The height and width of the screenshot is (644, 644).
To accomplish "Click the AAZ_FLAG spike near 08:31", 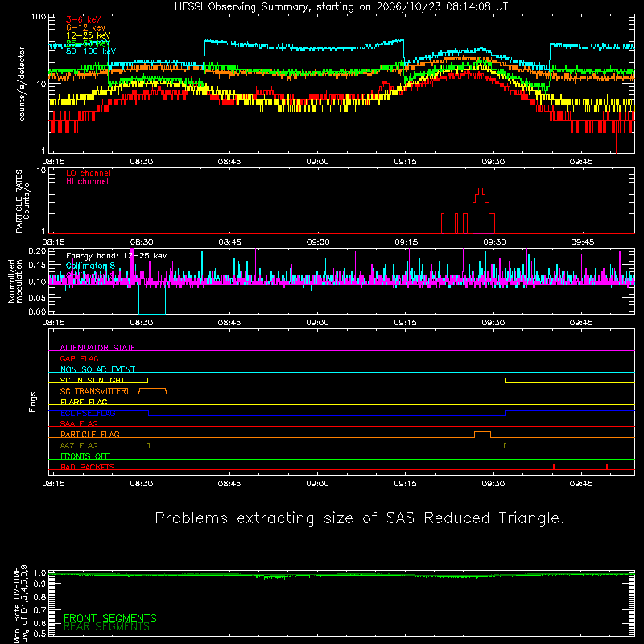I will point(148,445).
